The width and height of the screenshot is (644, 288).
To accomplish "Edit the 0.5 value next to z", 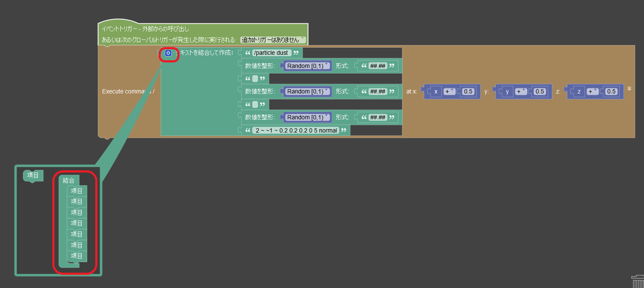I will pos(611,91).
